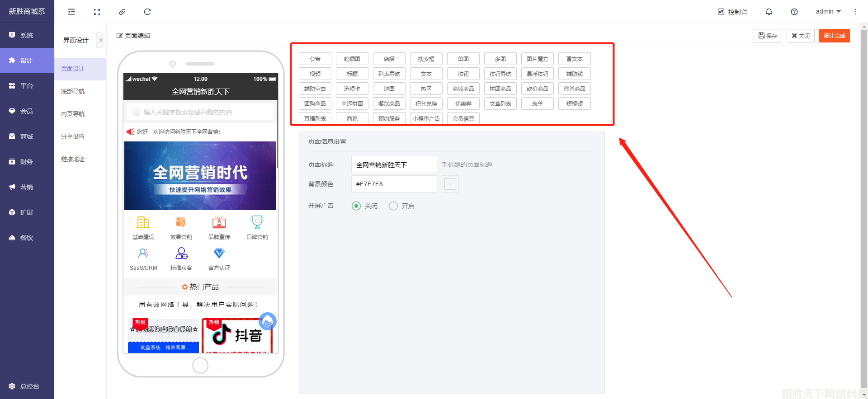The width and height of the screenshot is (868, 399).
Task: Tap the floating customer service avatar
Action: 267,321
